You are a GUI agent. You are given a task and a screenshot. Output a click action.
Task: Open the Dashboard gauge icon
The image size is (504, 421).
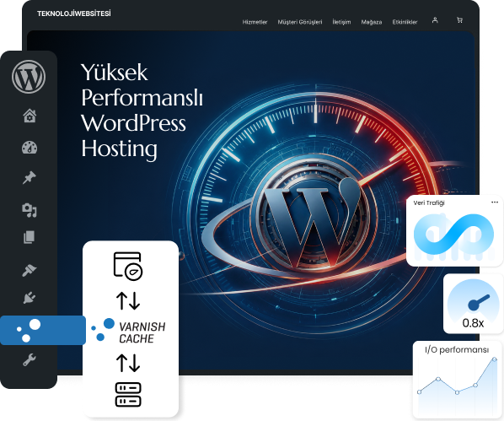[29, 147]
